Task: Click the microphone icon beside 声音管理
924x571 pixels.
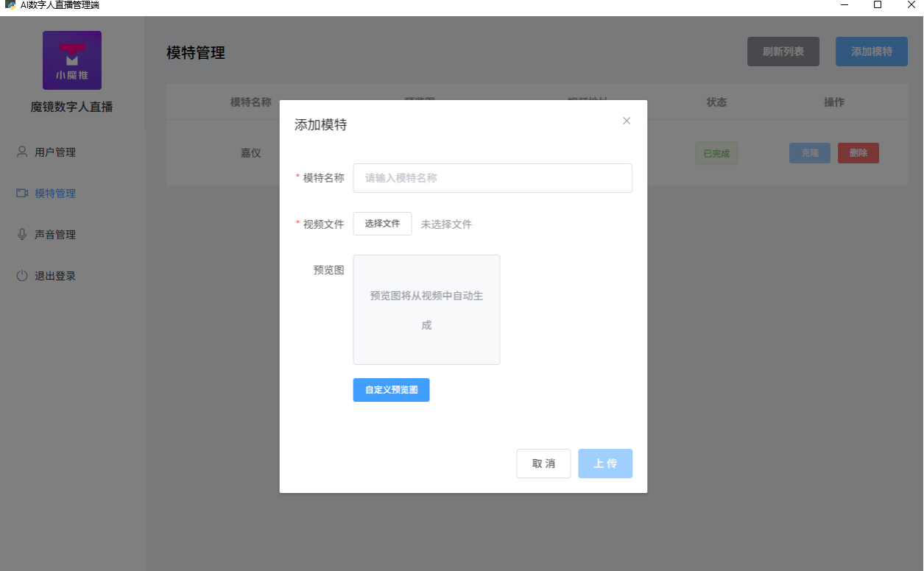Action: 22,235
